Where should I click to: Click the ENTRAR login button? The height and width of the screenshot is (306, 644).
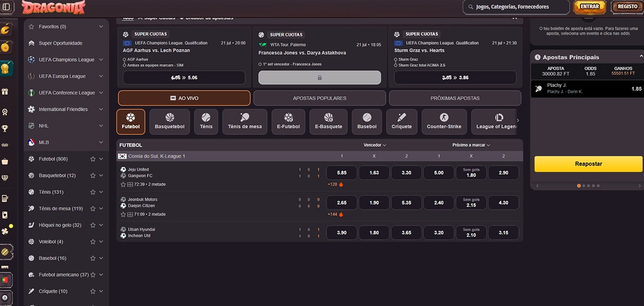click(x=589, y=6)
